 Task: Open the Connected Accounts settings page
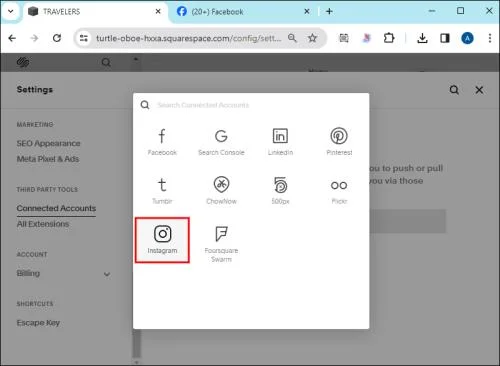click(56, 208)
